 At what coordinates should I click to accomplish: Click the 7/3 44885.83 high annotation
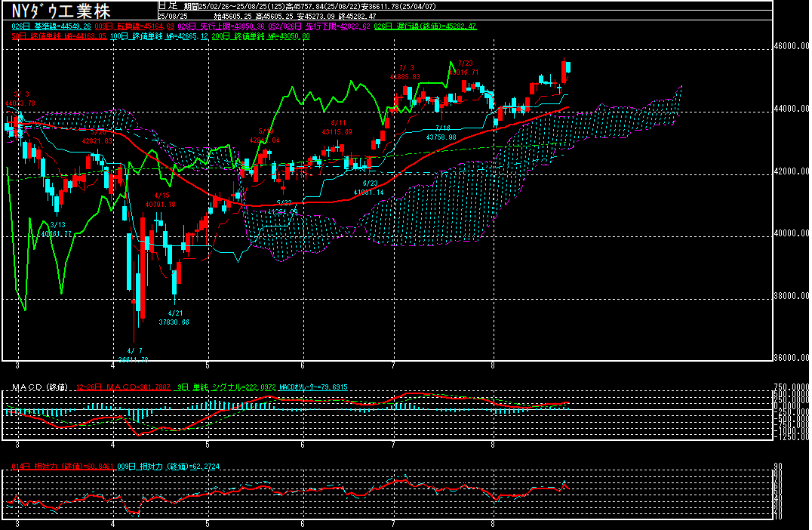click(x=405, y=72)
